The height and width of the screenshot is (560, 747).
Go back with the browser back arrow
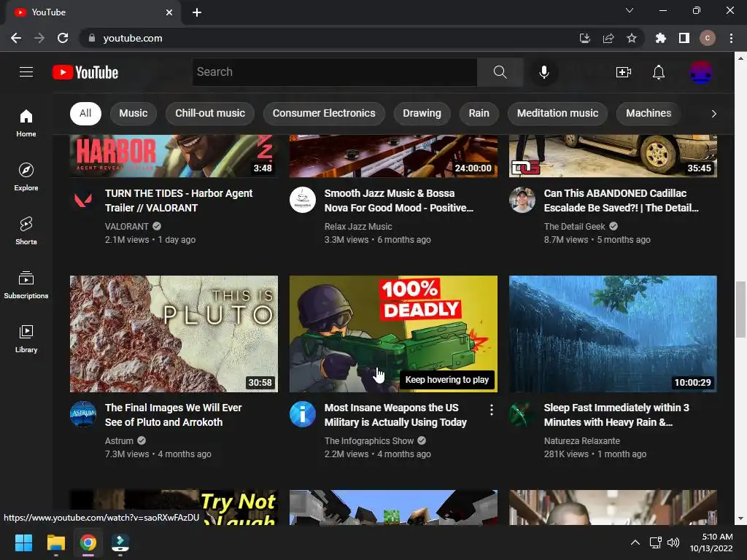tap(16, 38)
